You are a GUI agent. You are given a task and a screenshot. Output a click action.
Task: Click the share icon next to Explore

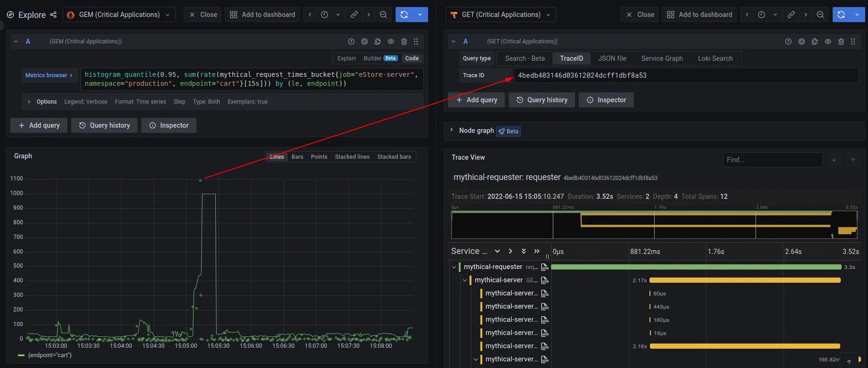click(53, 15)
